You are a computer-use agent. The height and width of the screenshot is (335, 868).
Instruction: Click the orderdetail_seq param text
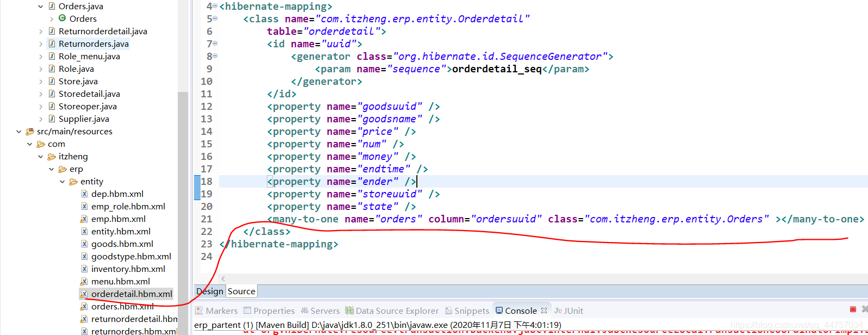pyautogui.click(x=497, y=69)
